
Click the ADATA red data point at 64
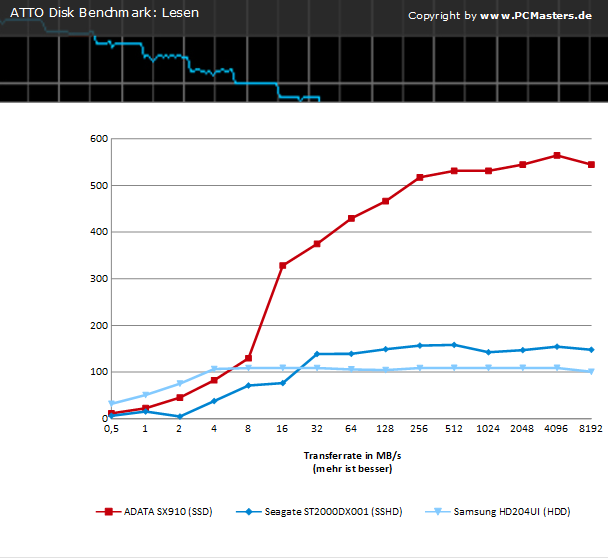click(351, 219)
